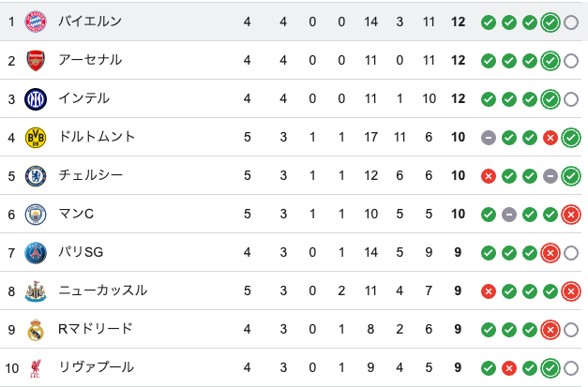588x387 pixels.
Task: Click Dortmund's grey draw result icon
Action: (x=489, y=138)
